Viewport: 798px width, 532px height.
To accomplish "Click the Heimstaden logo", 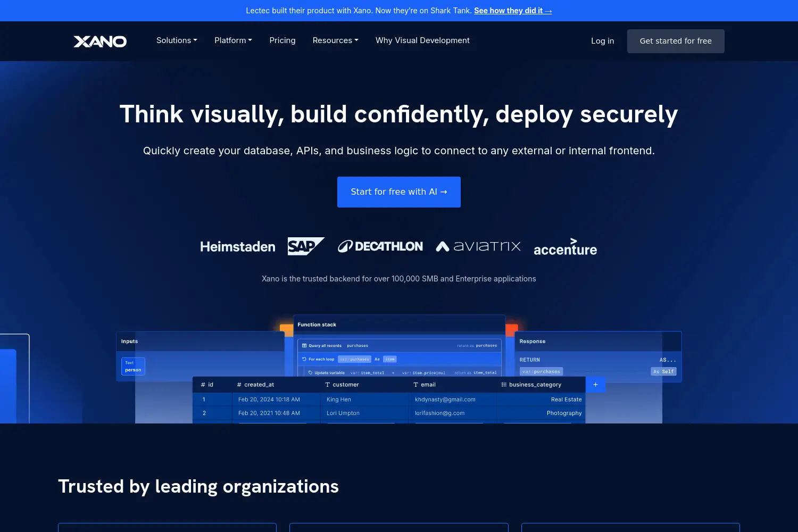I will pos(238,247).
